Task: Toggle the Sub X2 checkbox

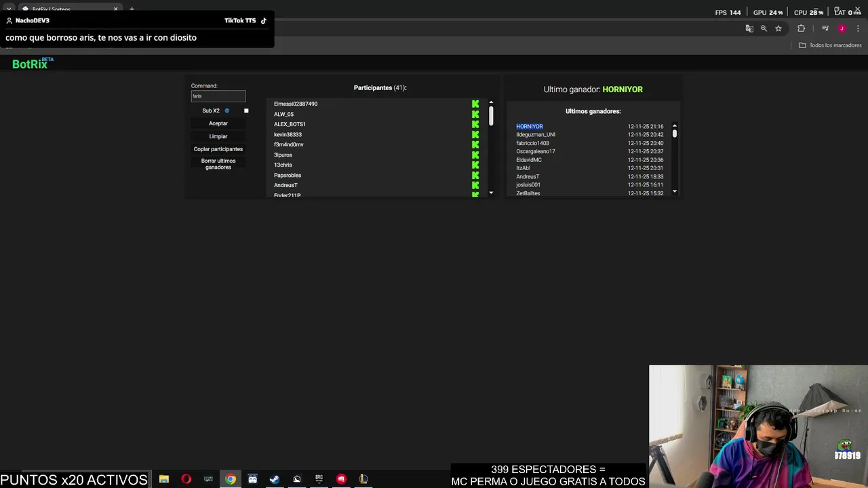Action: click(x=246, y=110)
